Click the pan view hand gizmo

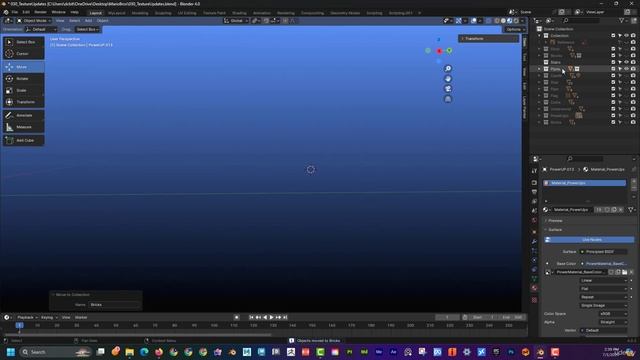(448, 79)
